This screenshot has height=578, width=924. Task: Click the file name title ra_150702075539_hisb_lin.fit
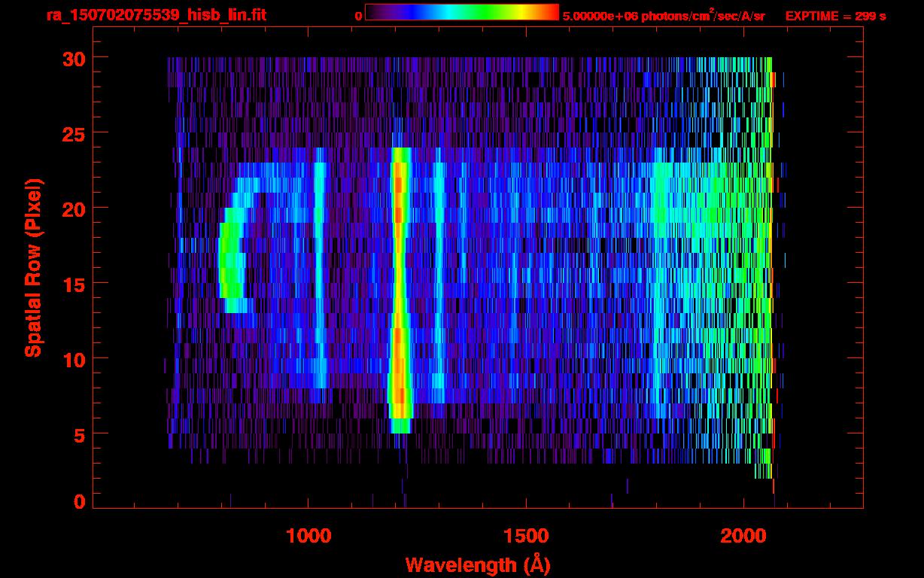click(156, 15)
